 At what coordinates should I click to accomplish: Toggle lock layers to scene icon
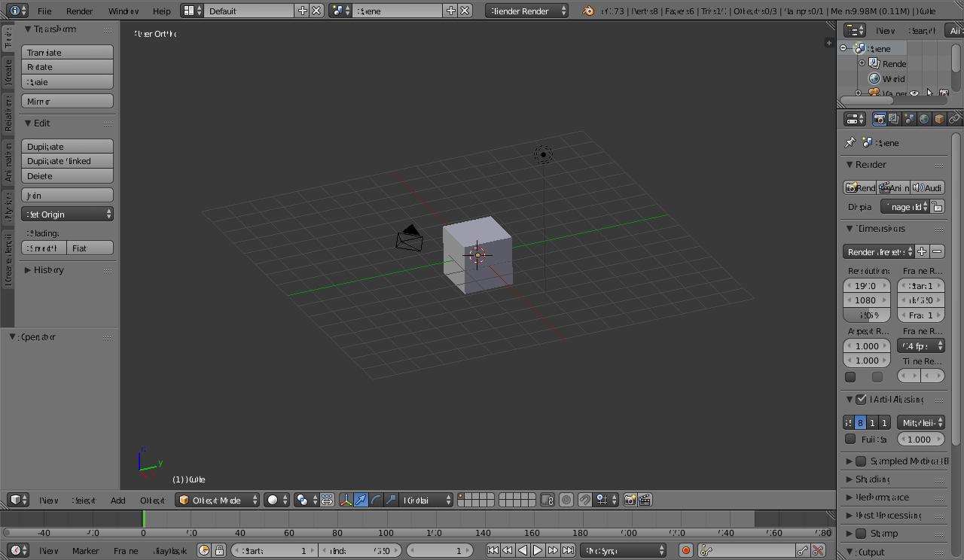point(548,500)
